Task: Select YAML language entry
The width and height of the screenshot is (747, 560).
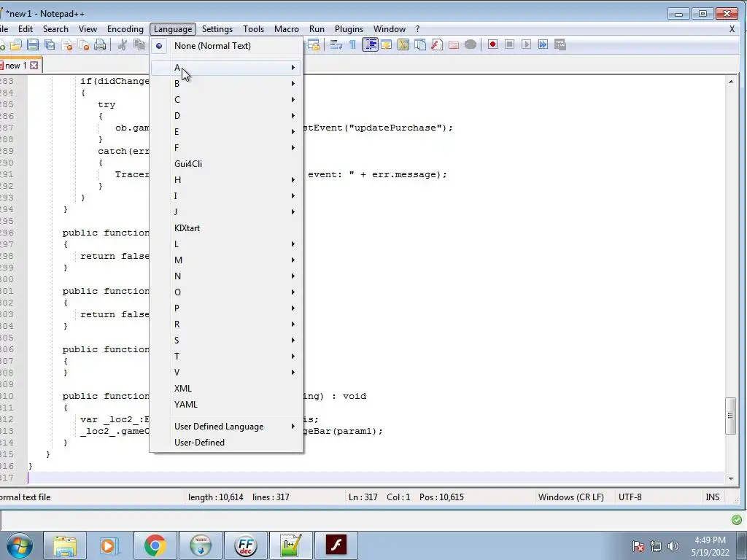Action: tap(226, 405)
